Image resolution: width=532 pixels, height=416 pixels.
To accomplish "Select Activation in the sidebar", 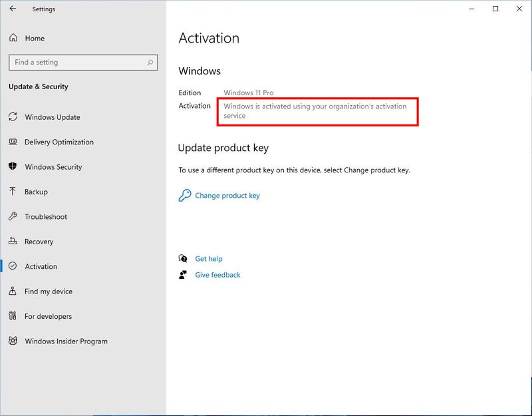I will click(x=41, y=267).
